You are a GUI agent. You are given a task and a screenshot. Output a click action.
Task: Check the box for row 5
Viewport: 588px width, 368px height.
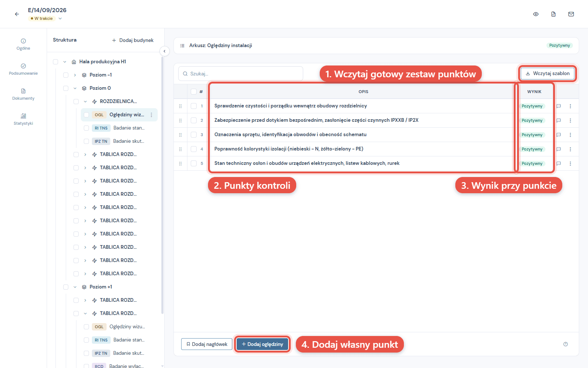point(194,163)
